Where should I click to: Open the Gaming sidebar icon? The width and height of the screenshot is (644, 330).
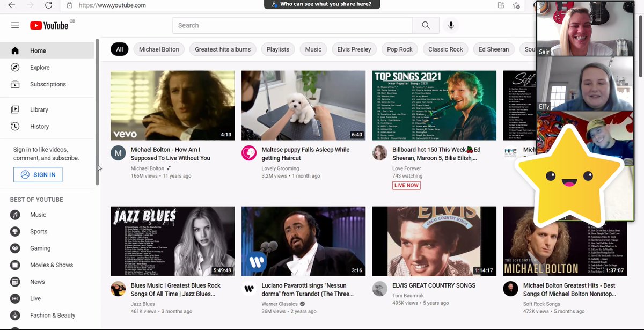coord(15,248)
